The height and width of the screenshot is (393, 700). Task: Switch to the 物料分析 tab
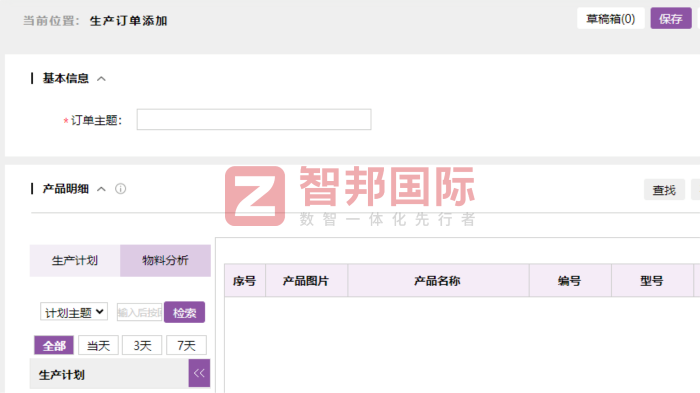click(165, 260)
